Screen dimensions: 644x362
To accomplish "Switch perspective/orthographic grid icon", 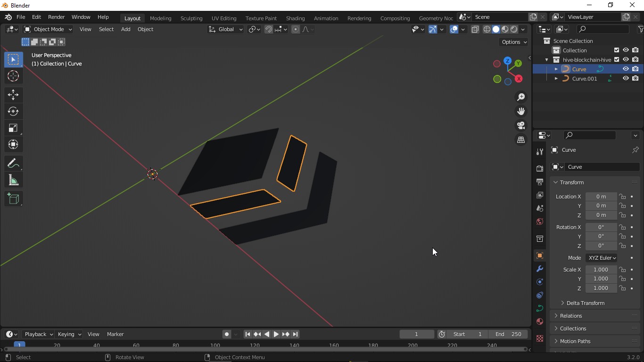I will [521, 140].
